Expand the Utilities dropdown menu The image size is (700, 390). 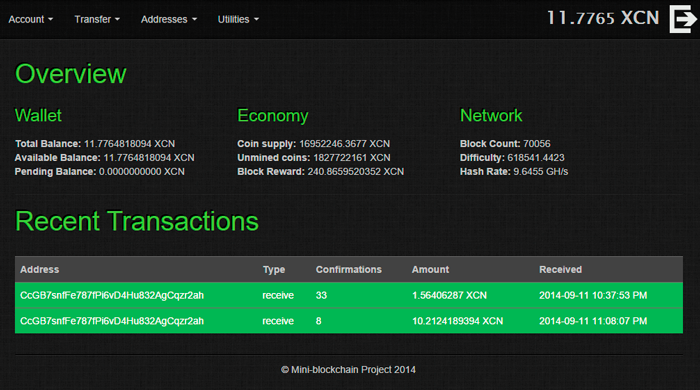point(238,19)
